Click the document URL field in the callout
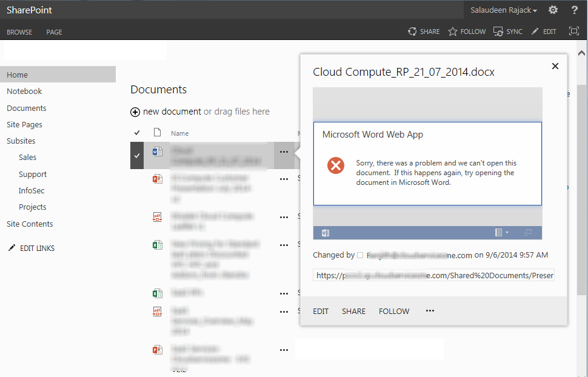Image resolution: width=588 pixels, height=377 pixels. pyautogui.click(x=433, y=275)
